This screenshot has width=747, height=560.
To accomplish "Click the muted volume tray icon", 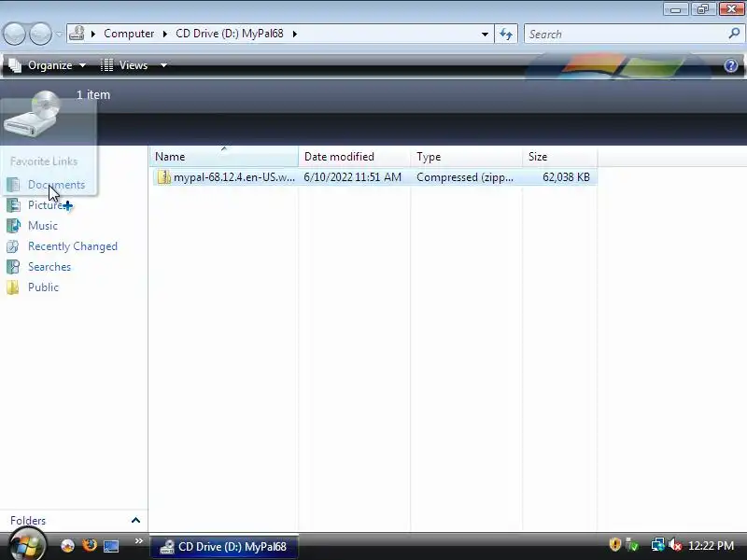I will pyautogui.click(x=674, y=545).
